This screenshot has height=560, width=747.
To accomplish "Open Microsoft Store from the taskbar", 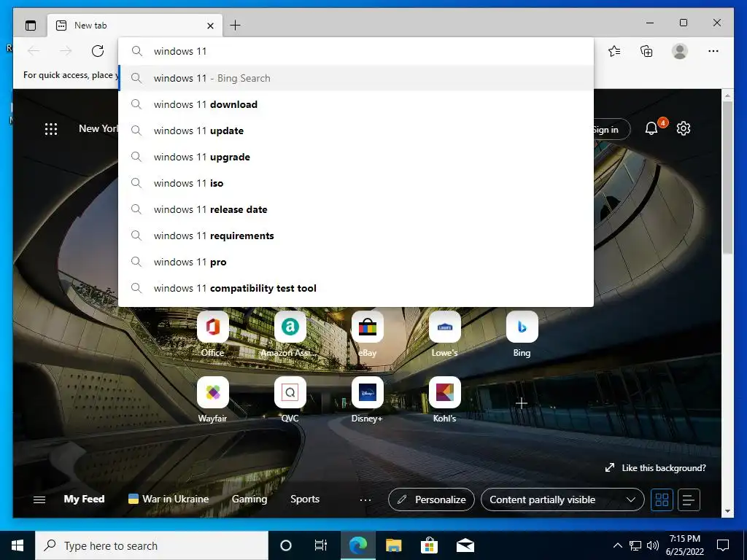I will [429, 545].
